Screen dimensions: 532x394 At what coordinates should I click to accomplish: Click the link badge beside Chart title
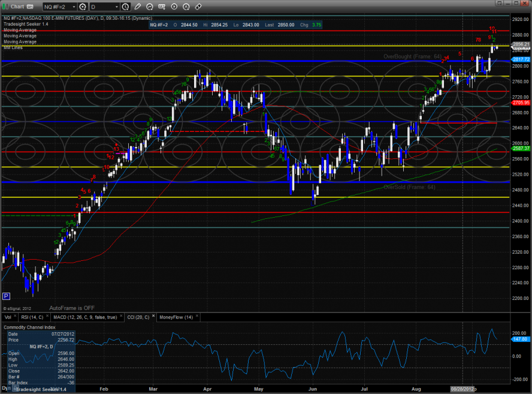29,7
